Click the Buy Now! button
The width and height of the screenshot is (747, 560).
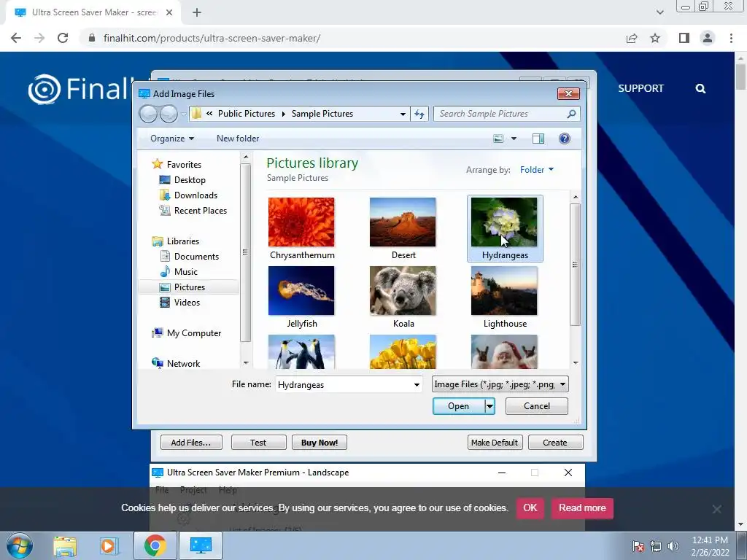point(320,443)
